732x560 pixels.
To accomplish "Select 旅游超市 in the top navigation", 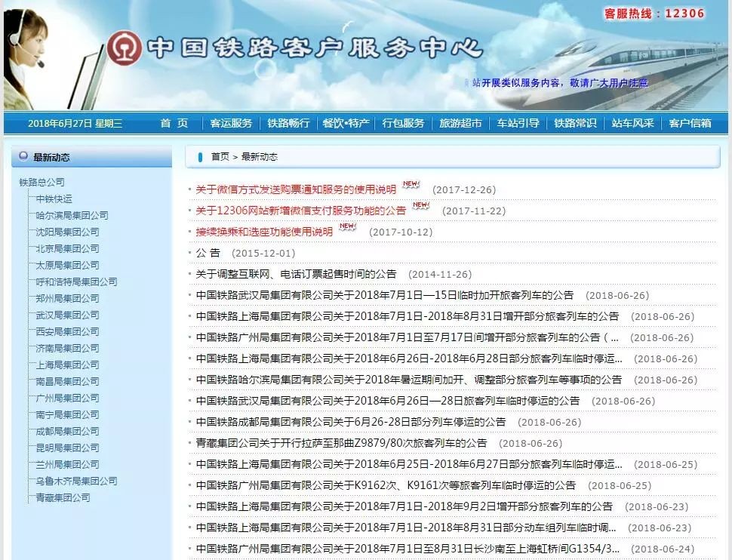I will coord(460,123).
